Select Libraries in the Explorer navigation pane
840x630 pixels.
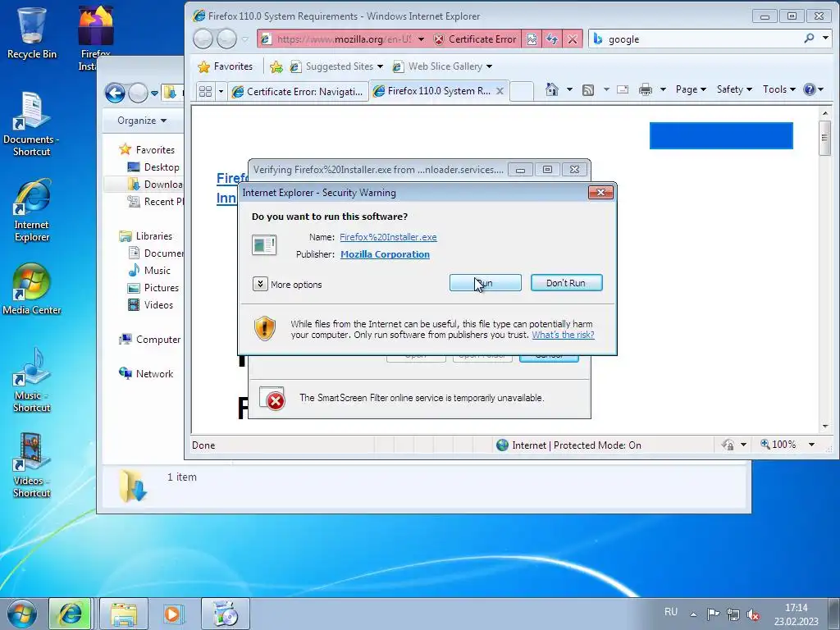point(146,235)
